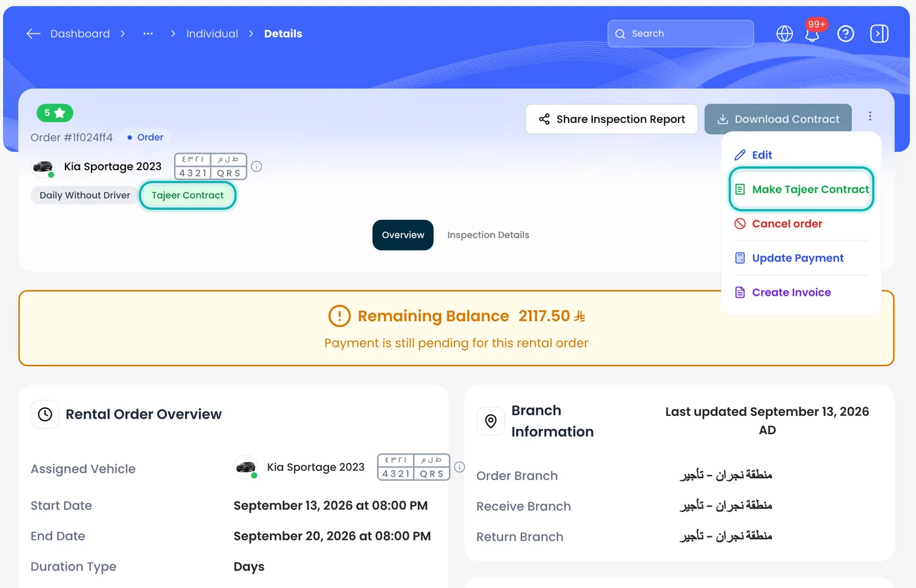
Task: Click the End Date value September 20, 2026
Action: pos(332,536)
